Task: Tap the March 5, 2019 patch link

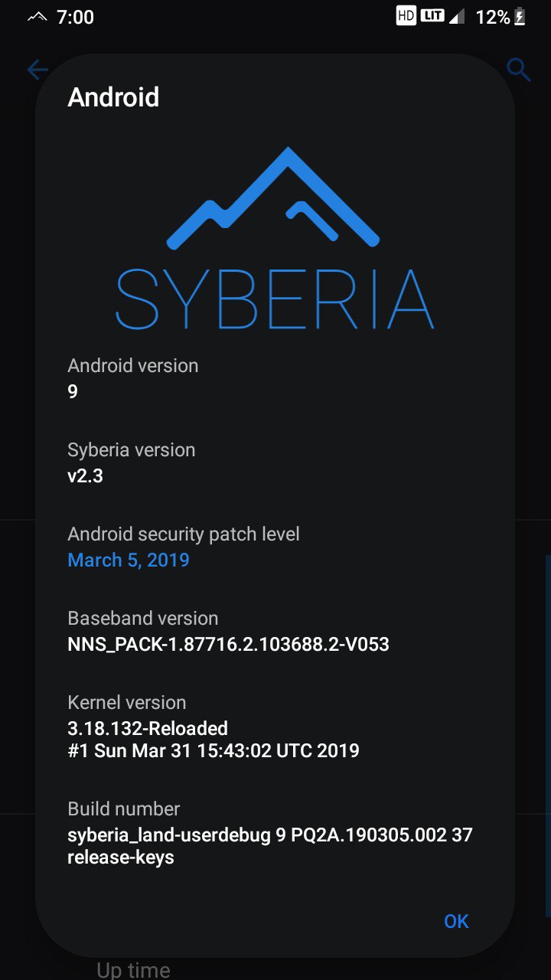Action: 129,560
